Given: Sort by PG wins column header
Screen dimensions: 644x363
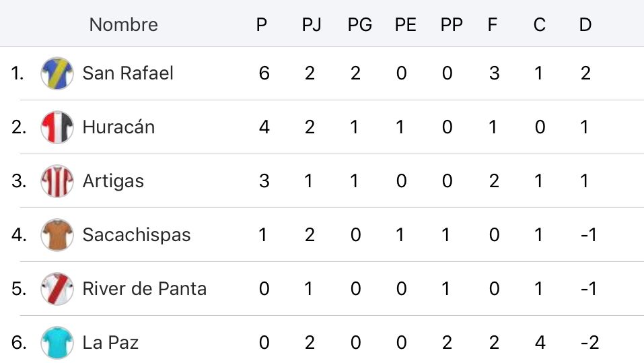Looking at the screenshot, I should click(360, 25).
